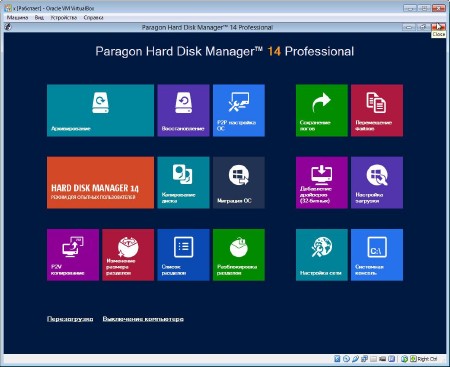Image resolution: width=450 pixels, height=367 pixels.
Task: Open the Настройка загрузки tile
Action: tap(377, 183)
